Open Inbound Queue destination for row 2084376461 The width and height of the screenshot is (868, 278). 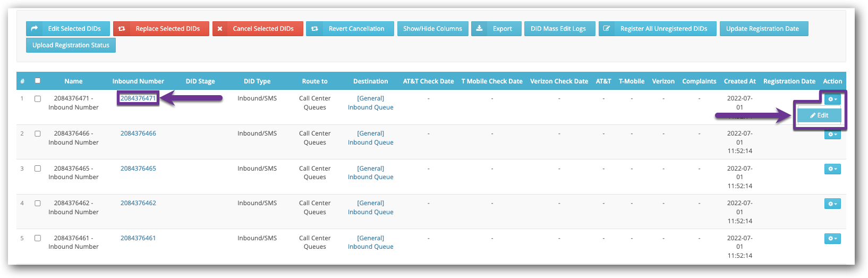(x=371, y=242)
